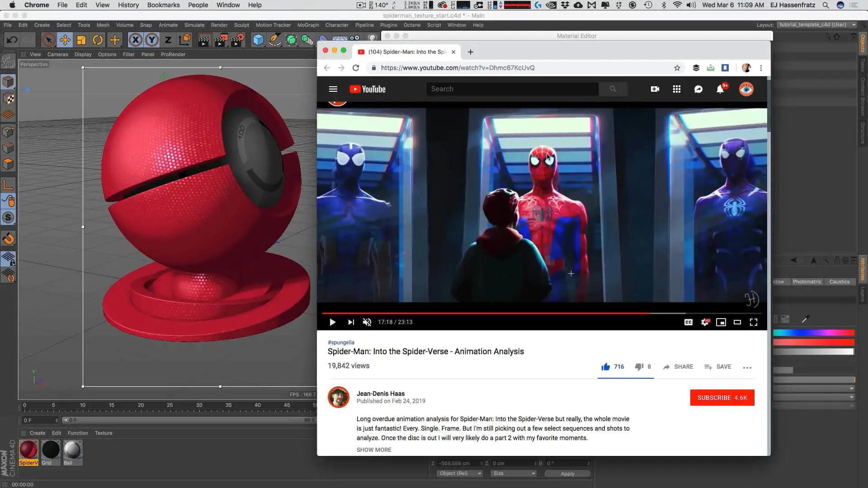Enable Model mode in left palette

[8, 82]
